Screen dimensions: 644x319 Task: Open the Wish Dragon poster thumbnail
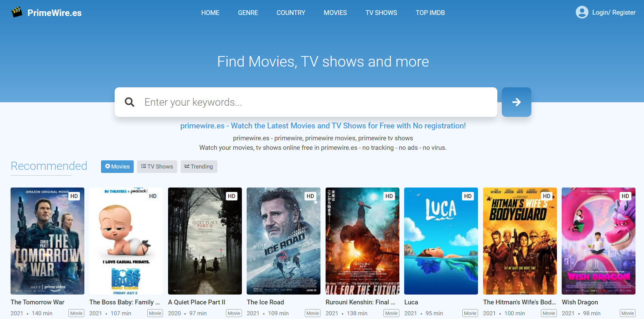pos(598,241)
